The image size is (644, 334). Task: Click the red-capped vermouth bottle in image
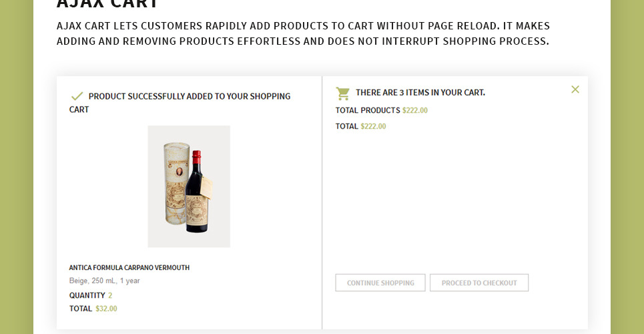pos(196,194)
